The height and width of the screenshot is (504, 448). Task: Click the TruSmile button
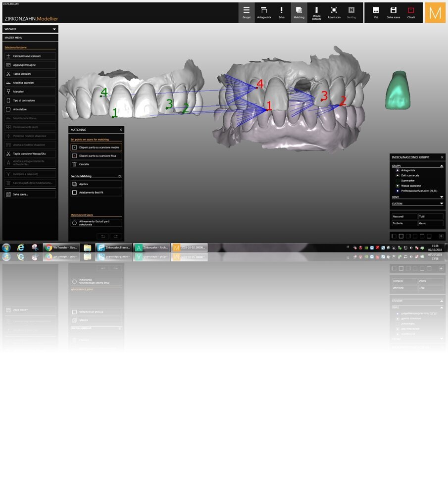pyautogui.click(x=404, y=223)
